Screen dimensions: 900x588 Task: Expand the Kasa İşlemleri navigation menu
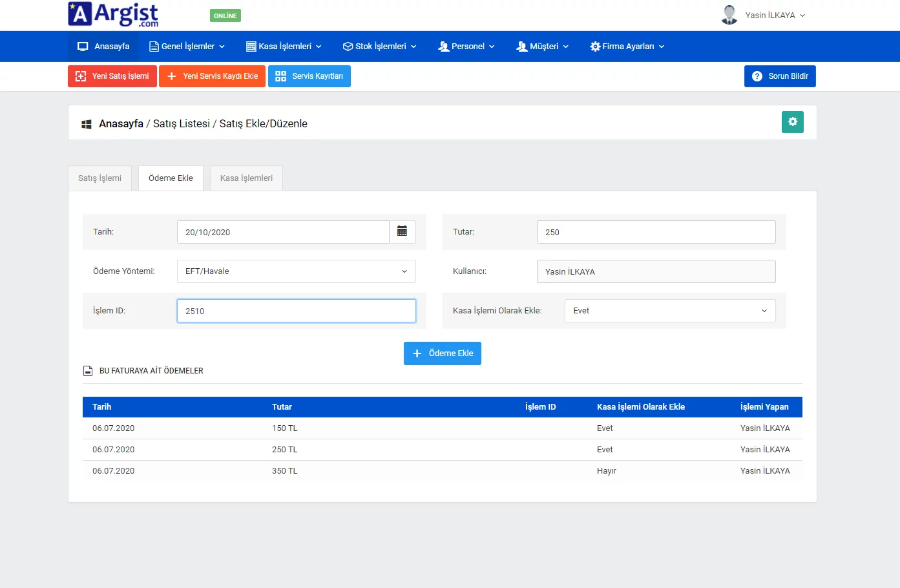pyautogui.click(x=284, y=47)
